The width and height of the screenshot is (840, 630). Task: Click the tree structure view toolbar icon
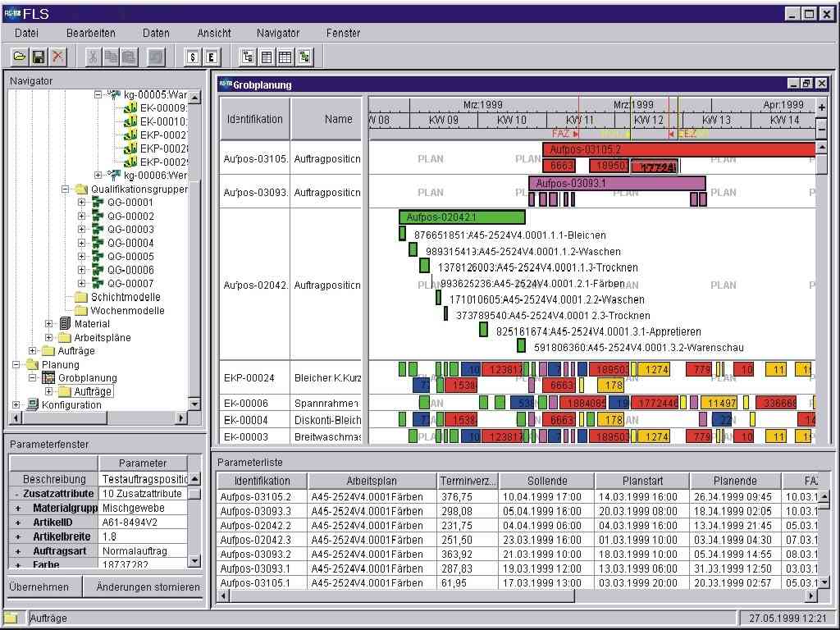(247, 57)
